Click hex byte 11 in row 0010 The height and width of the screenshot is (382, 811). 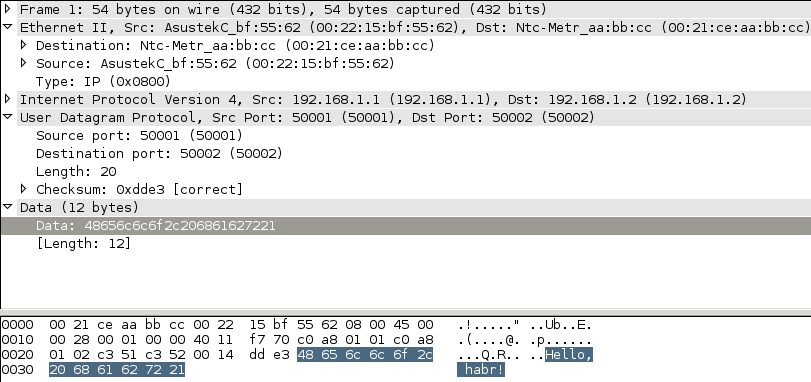coord(226,340)
